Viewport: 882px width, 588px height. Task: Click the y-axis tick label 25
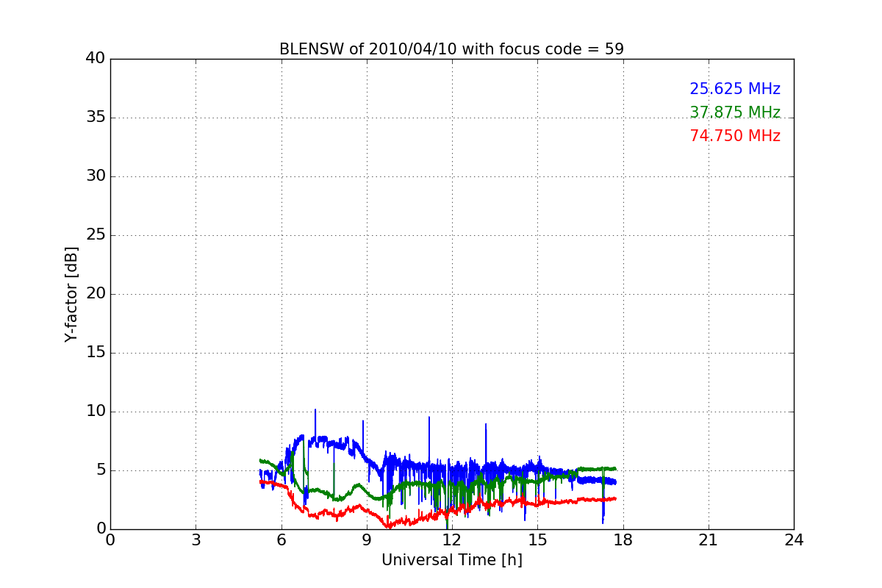tap(96, 235)
